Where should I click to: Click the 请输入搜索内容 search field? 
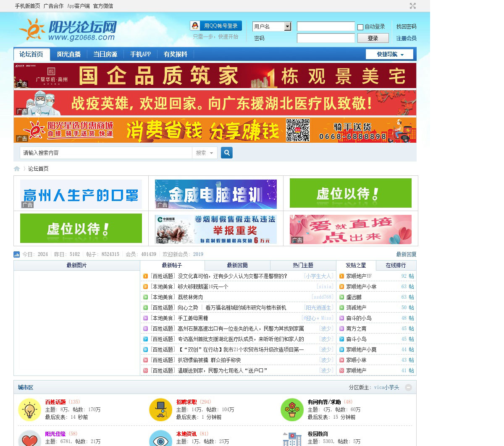click(x=106, y=153)
